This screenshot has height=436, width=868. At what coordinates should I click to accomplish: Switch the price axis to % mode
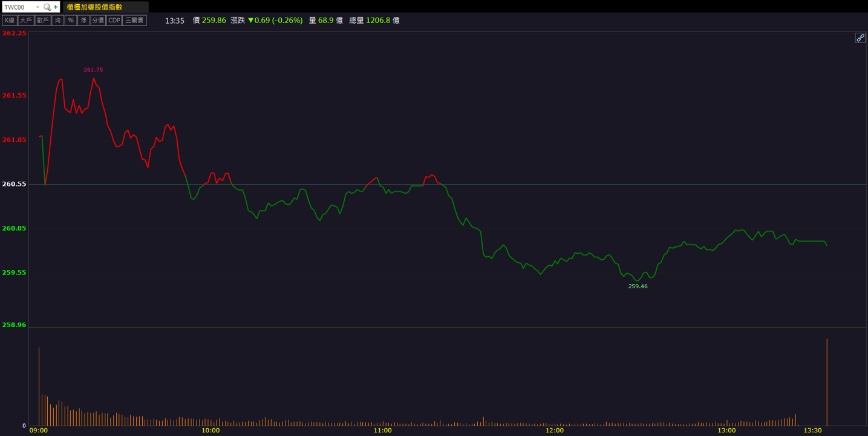[70, 21]
